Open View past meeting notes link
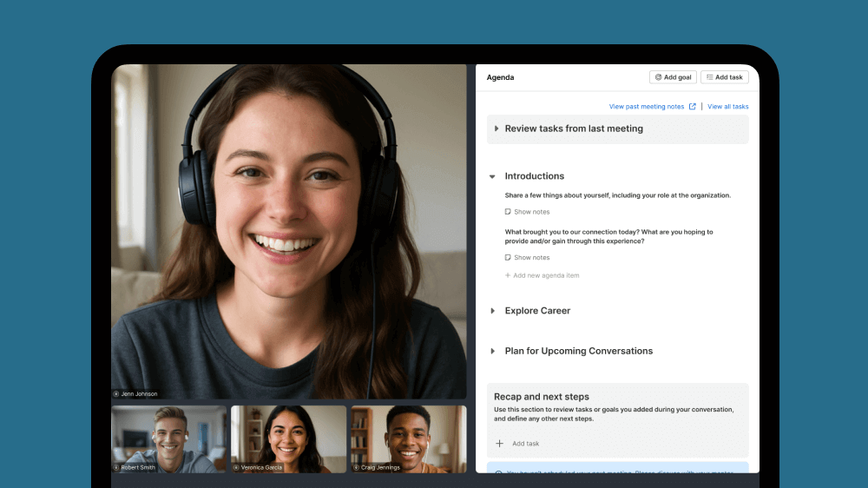 [646, 106]
